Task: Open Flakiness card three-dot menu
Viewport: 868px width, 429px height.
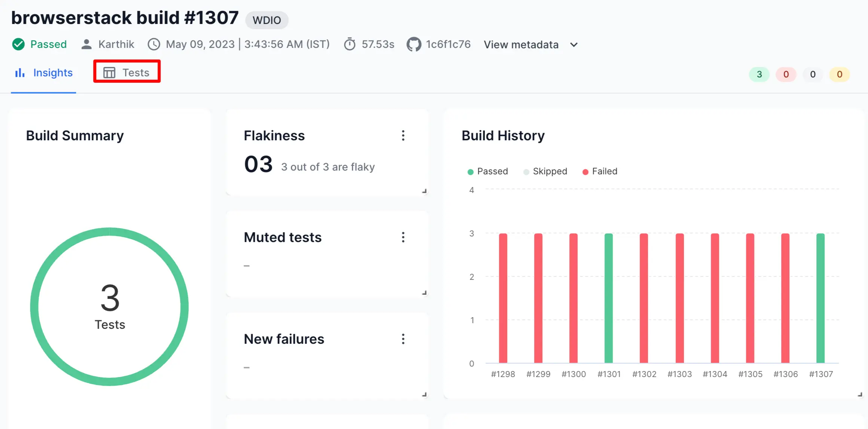Action: (403, 135)
